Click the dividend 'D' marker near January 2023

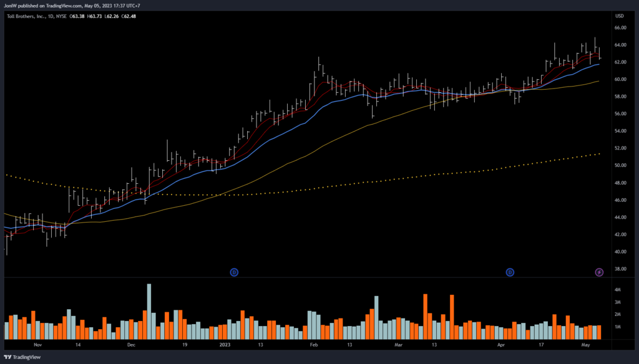point(234,272)
